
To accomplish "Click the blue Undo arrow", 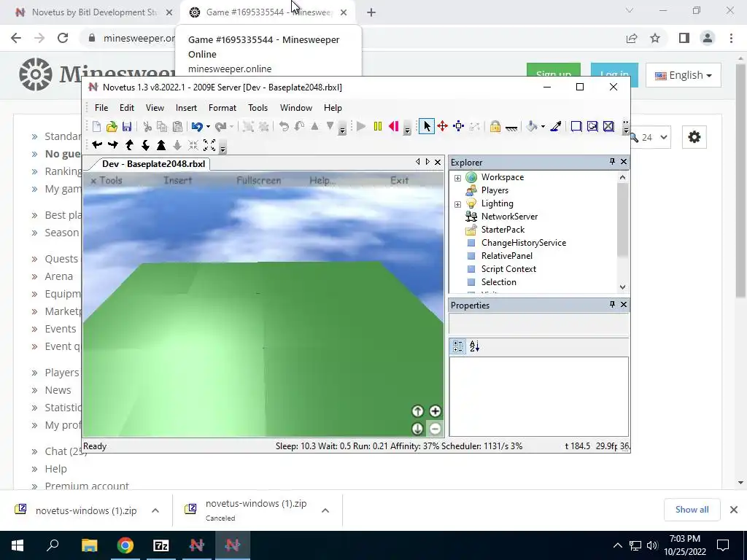I will [197, 127].
